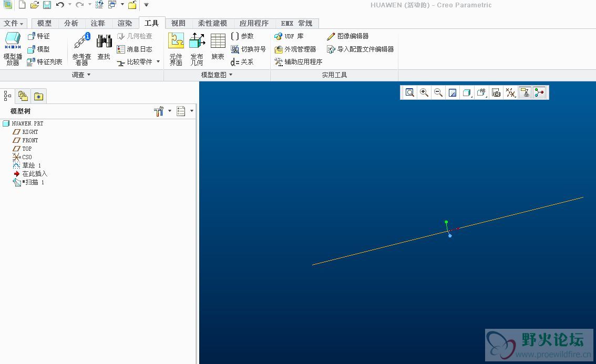Viewport: 596px width, 364px height.
Task: Expand the model tree settings dropdown arrow
Action: click(x=170, y=111)
